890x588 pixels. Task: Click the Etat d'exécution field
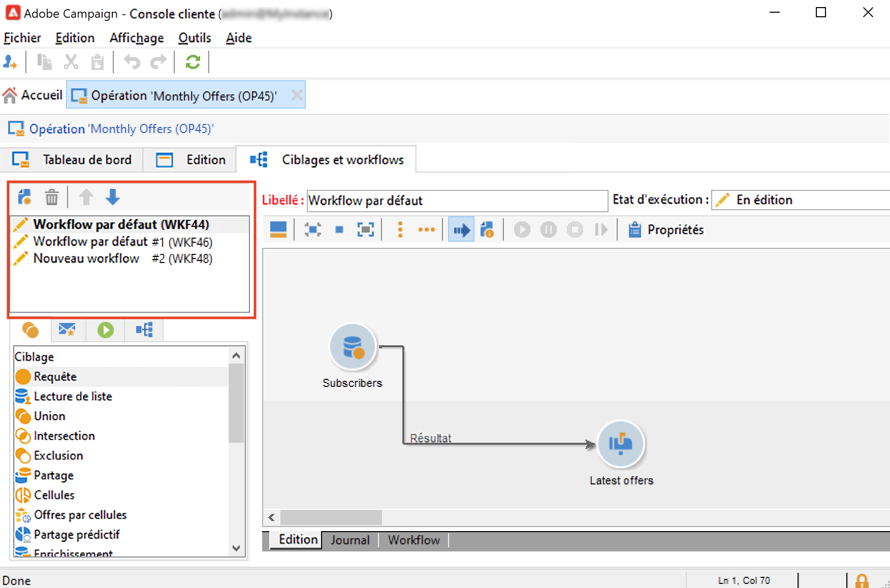coord(801,200)
